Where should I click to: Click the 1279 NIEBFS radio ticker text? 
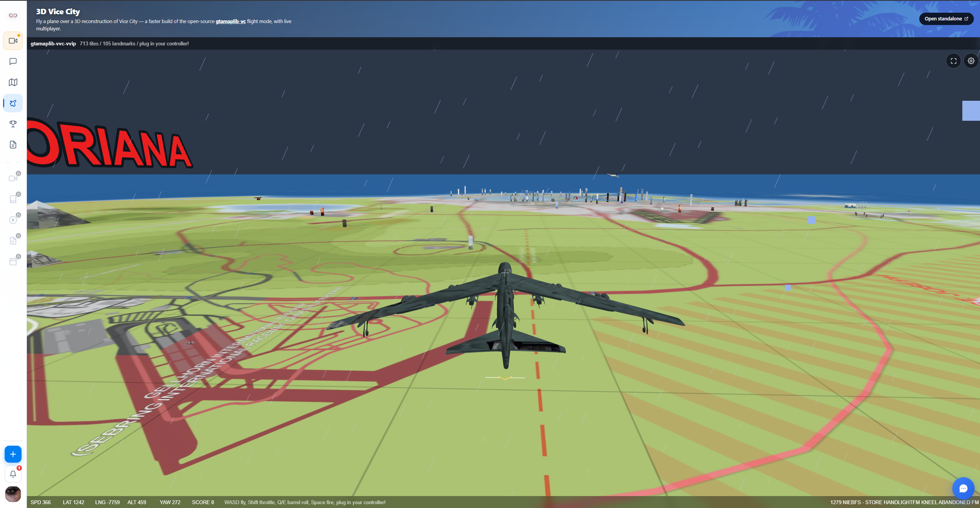pyautogui.click(x=904, y=502)
